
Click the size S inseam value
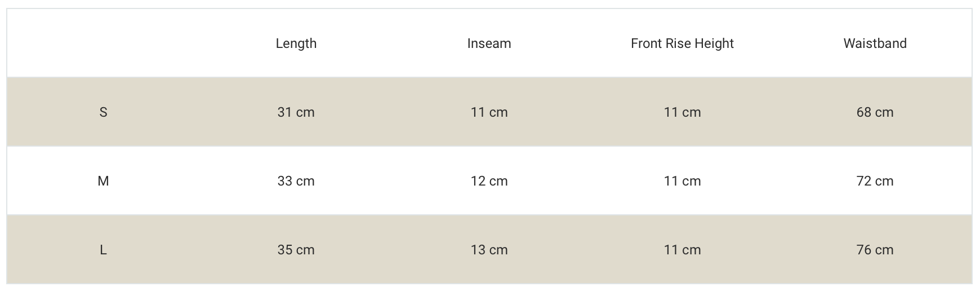pos(489,112)
